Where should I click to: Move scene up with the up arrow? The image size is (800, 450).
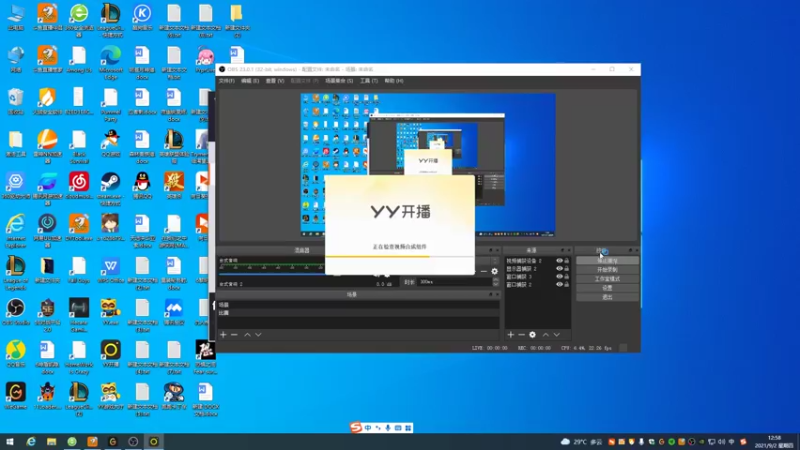pos(247,335)
